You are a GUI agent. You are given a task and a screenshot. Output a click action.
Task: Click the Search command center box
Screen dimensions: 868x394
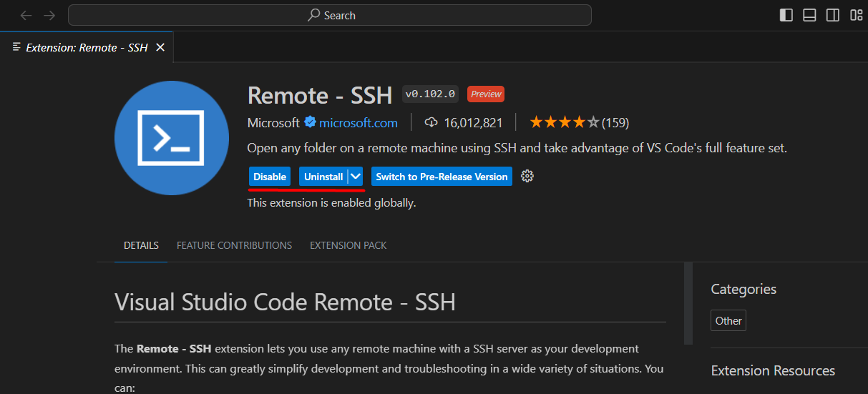coord(330,15)
